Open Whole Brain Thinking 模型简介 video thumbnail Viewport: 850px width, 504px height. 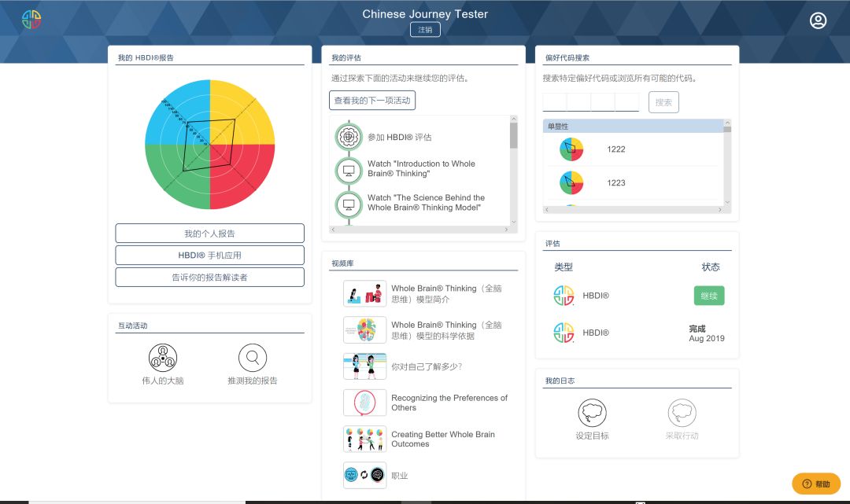click(365, 293)
